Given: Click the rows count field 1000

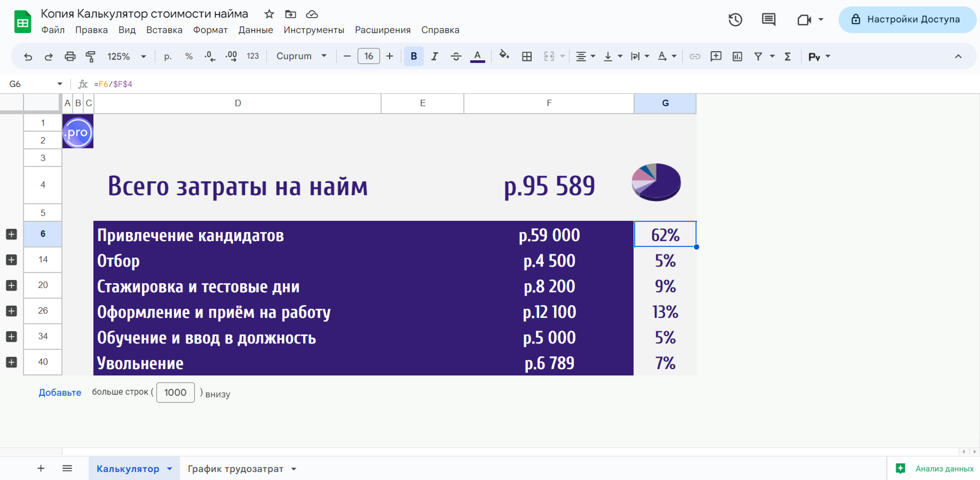Looking at the screenshot, I should 175,393.
